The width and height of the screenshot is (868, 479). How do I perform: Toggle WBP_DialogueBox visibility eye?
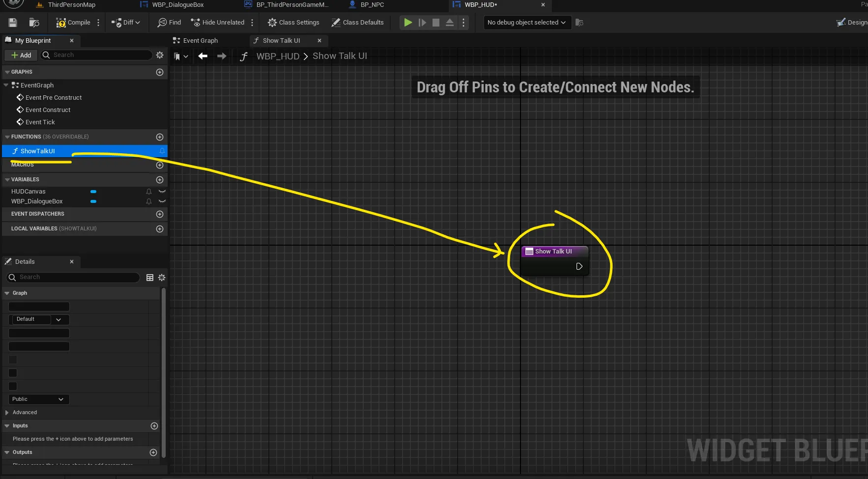(162, 201)
